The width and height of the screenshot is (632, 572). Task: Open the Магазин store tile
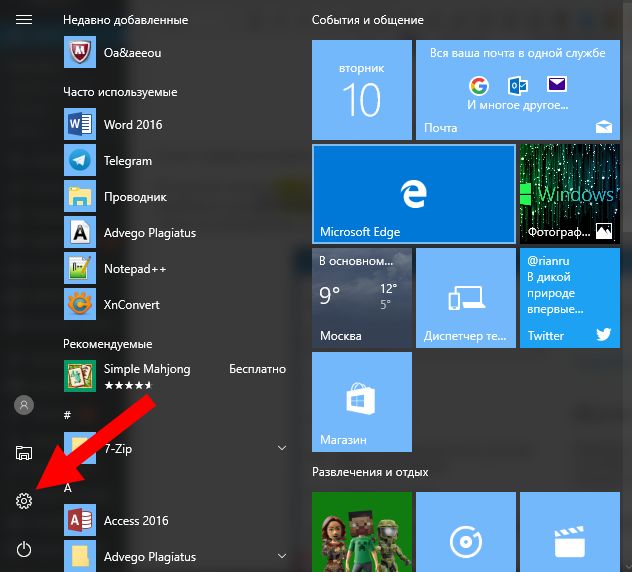[361, 402]
